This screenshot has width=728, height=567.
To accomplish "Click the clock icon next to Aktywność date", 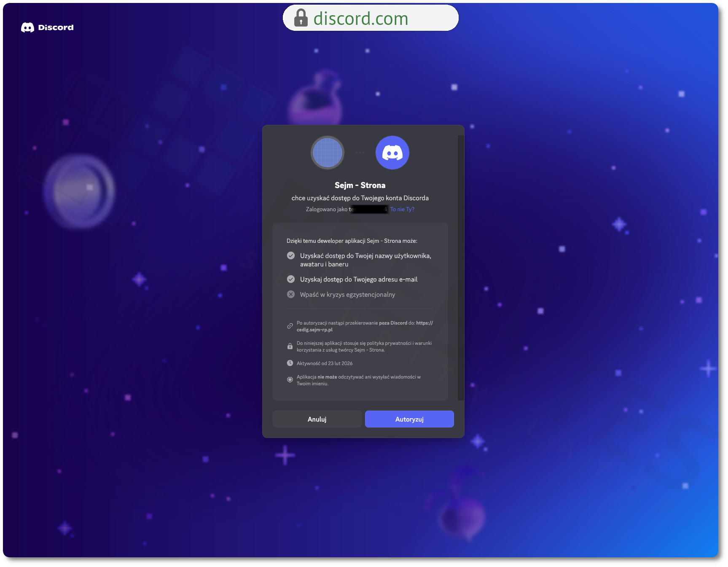I will point(290,362).
